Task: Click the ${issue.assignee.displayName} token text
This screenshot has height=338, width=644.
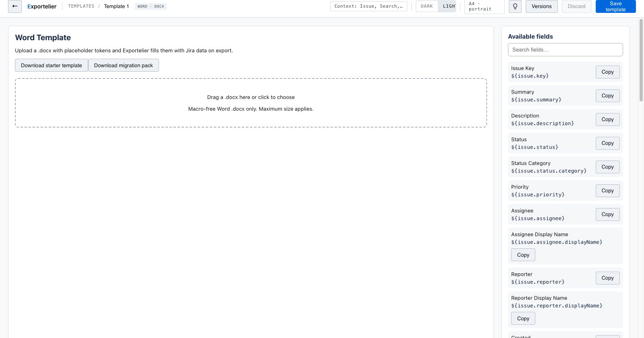Action: [557, 242]
